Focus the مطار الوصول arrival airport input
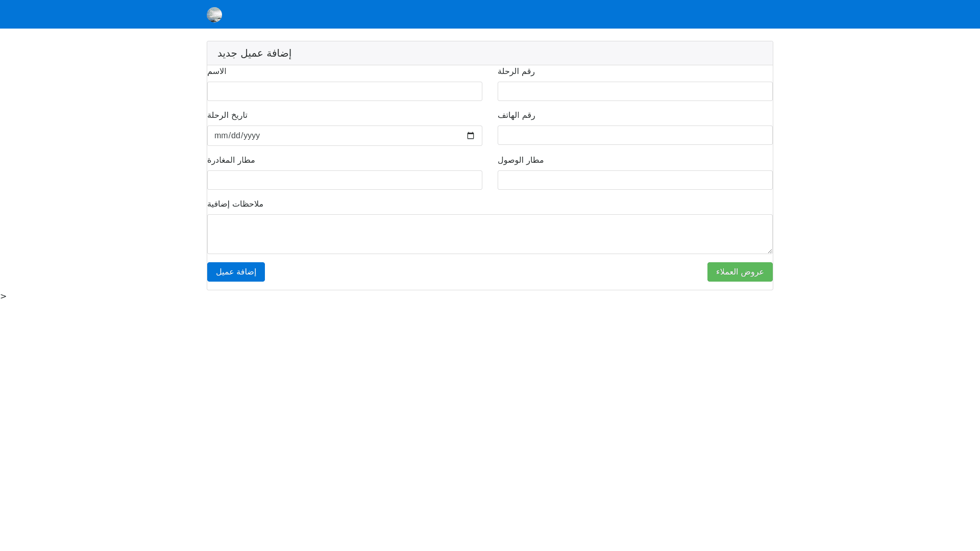 [x=635, y=180]
